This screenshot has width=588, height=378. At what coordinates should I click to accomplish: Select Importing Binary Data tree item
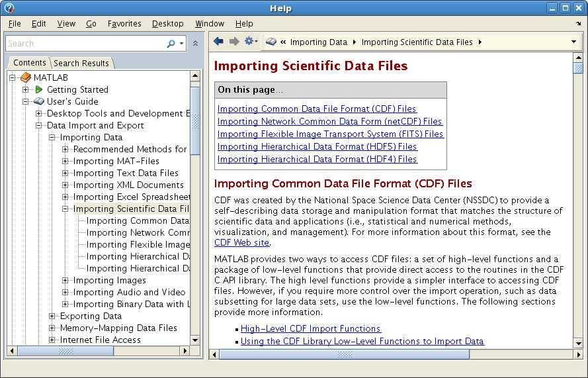point(132,304)
